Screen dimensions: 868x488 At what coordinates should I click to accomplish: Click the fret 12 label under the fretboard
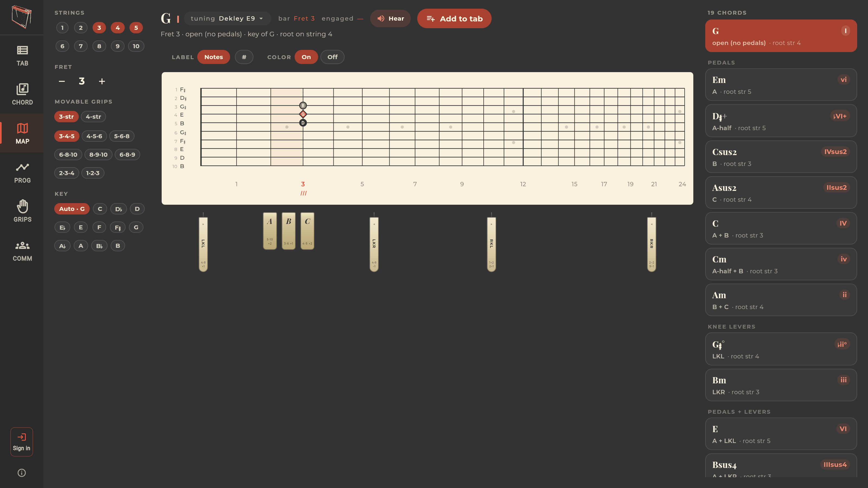(x=523, y=184)
